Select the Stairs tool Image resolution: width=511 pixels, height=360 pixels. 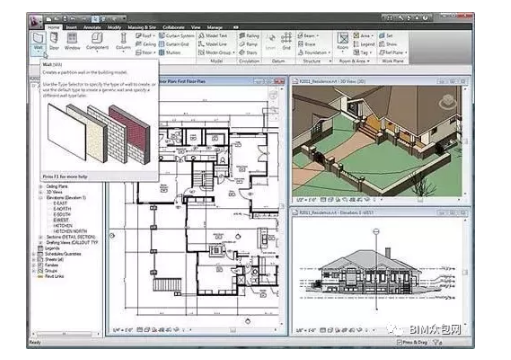248,52
